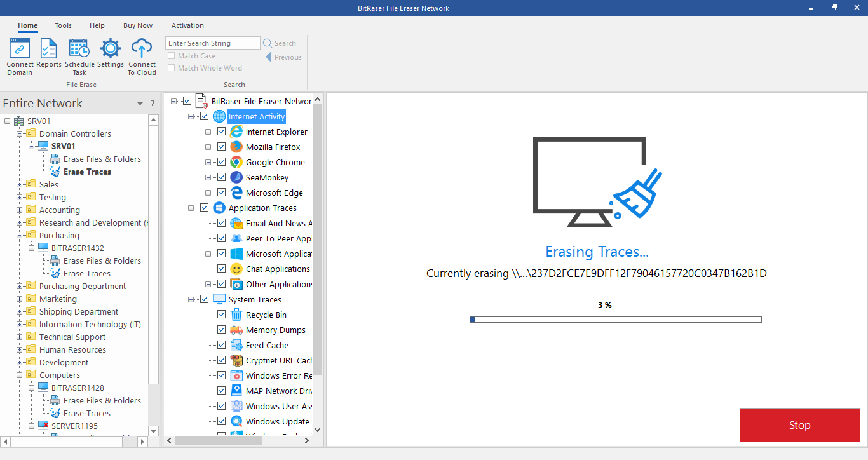Open the Tools ribbon tab
The width and height of the screenshot is (868, 460).
(x=64, y=25)
